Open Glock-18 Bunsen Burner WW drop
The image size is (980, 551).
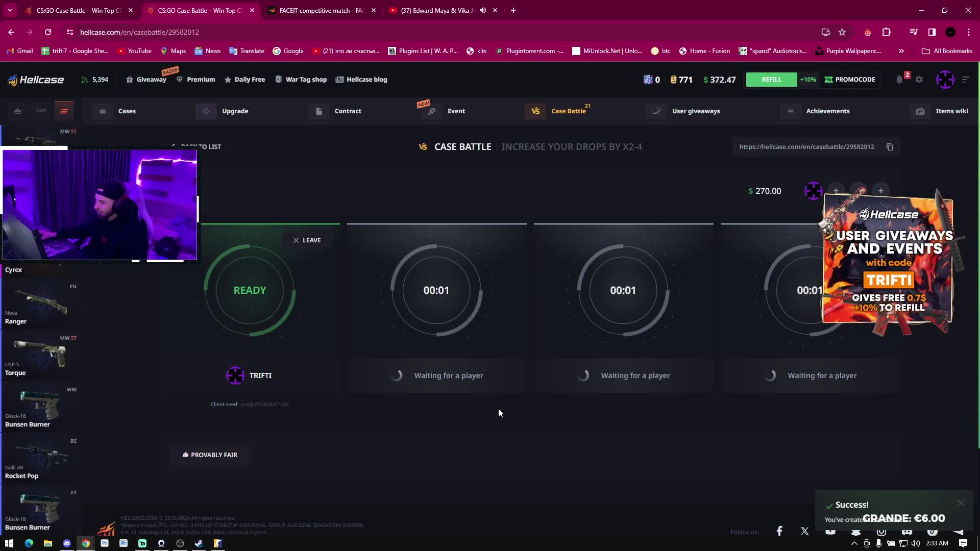[x=40, y=408]
